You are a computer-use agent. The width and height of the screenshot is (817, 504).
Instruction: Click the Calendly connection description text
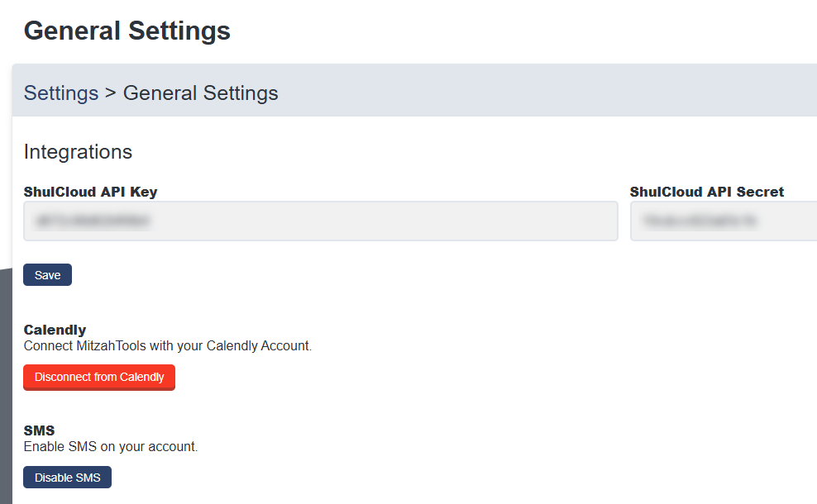[168, 345]
